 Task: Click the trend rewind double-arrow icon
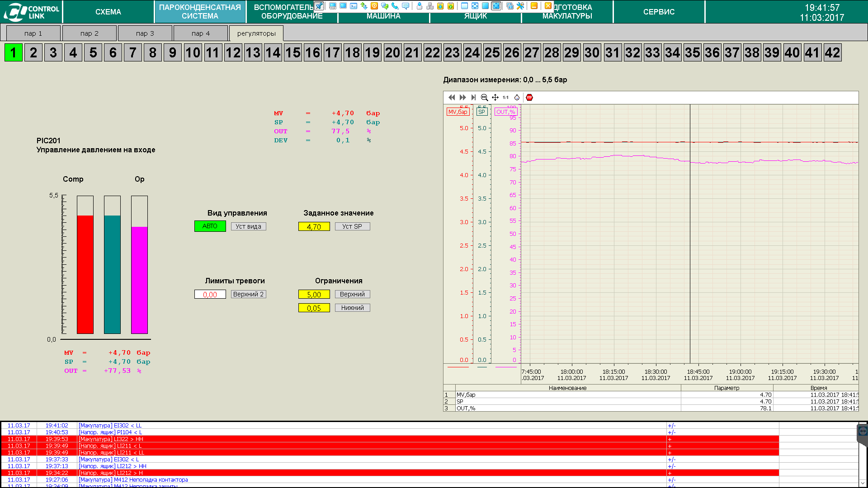tap(452, 97)
